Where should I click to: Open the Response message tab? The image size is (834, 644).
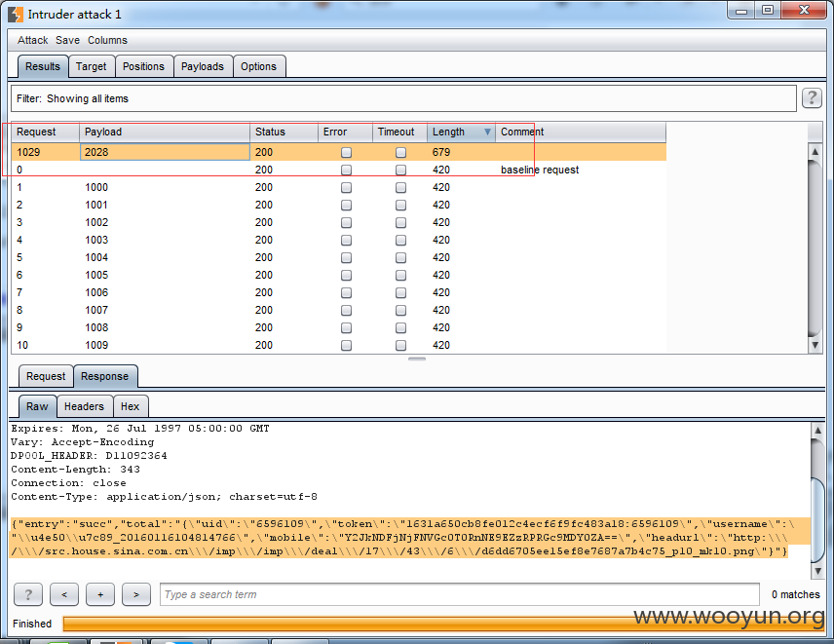105,376
